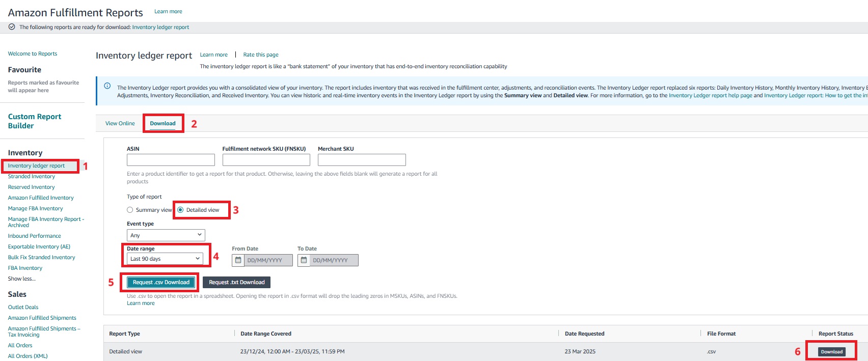Click the From Date calendar icon

point(238,260)
